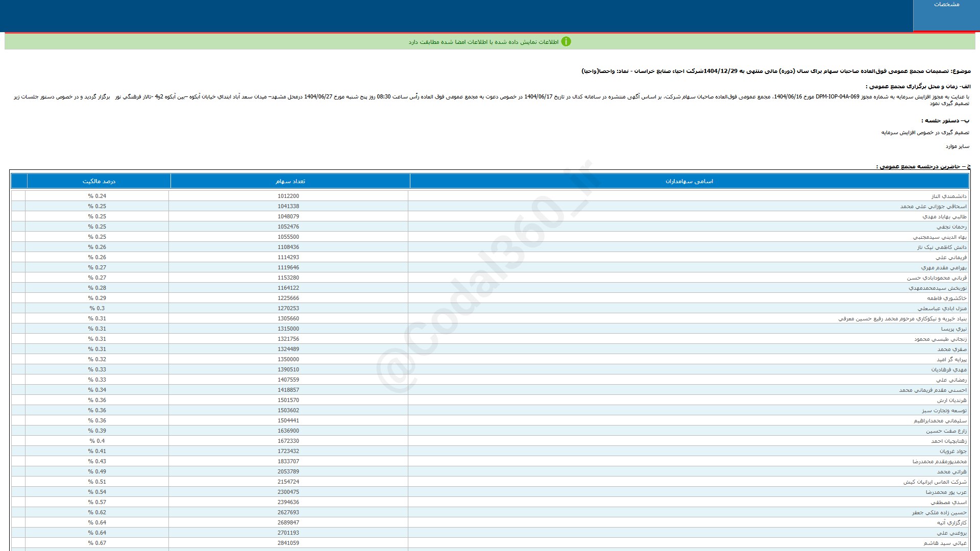Click the موضوع subject title line

pos(776,71)
